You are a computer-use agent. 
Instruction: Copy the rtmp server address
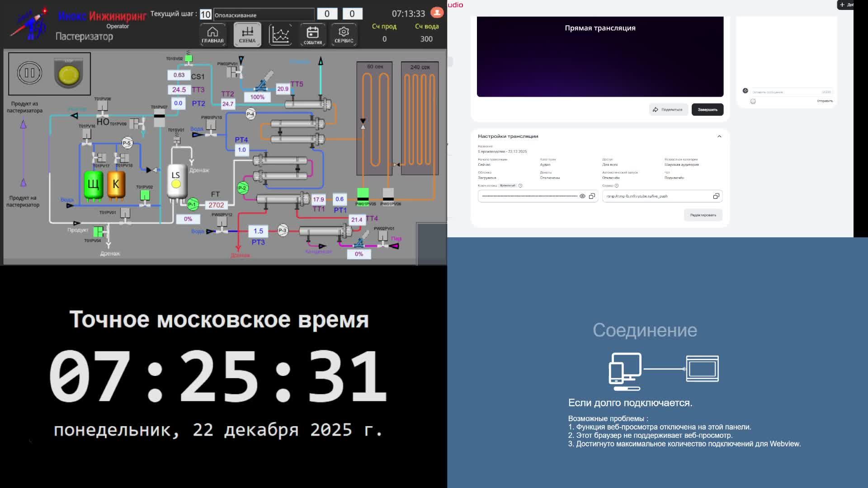[x=716, y=196]
